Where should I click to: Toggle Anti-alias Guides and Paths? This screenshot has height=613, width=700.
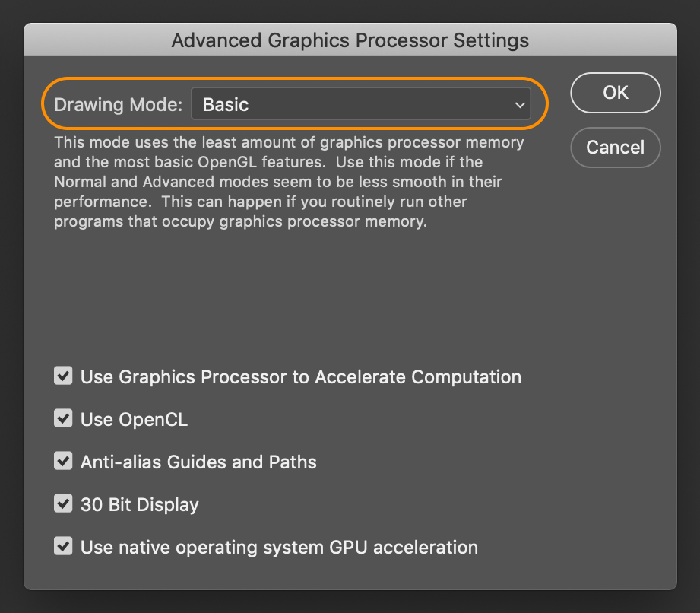pos(63,461)
